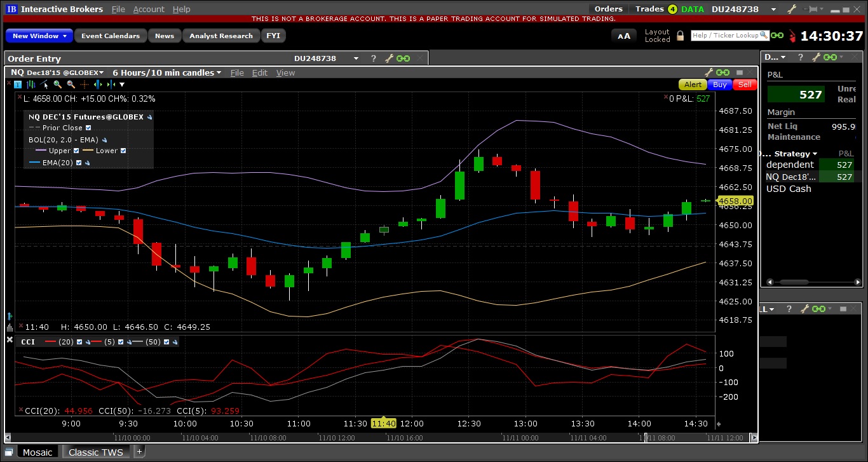
Task: Open the Order Entry panel help question mark
Action: [374, 58]
